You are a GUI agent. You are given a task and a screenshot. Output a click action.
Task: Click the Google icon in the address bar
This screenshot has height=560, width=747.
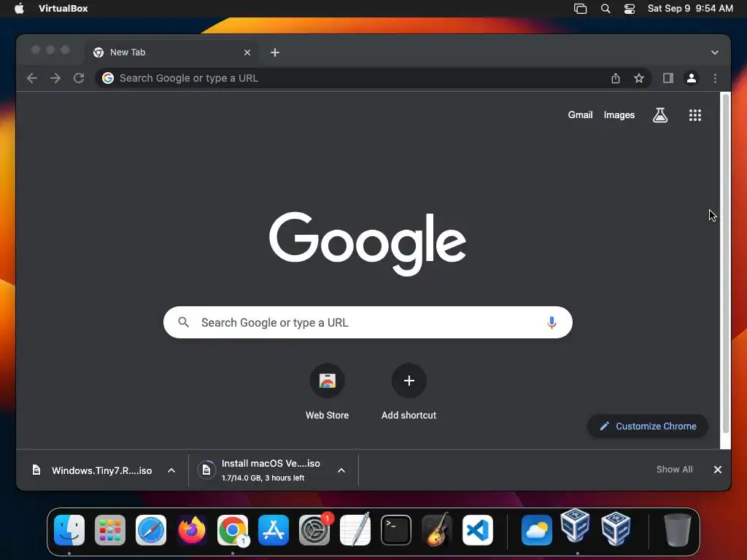[108, 78]
